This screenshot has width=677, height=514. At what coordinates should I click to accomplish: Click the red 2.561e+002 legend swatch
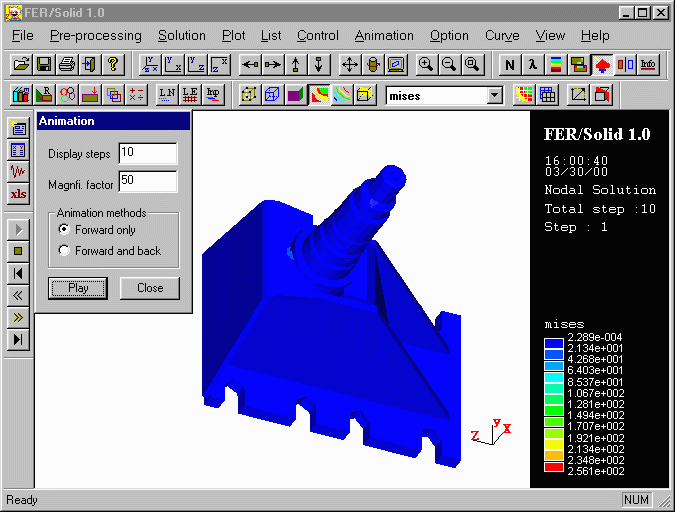click(x=553, y=468)
